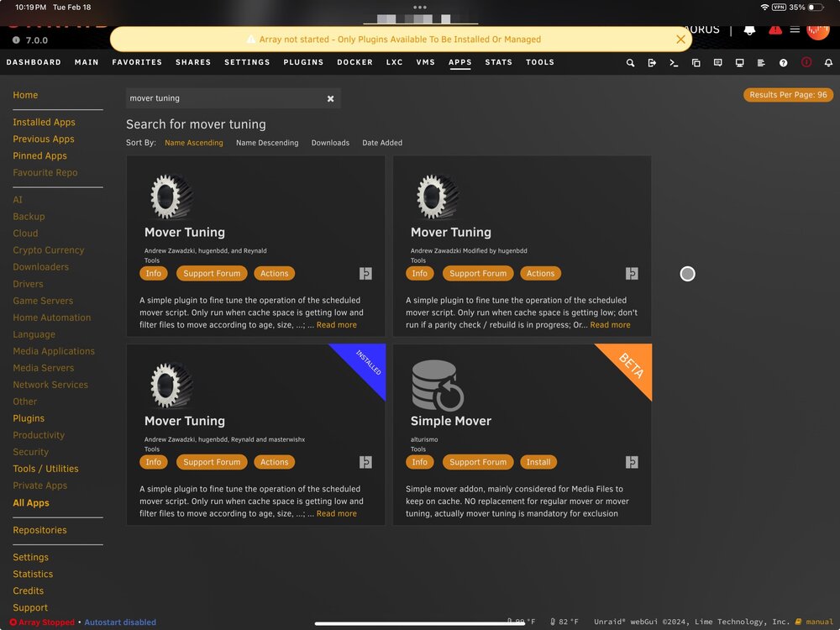Open the LXC tab
This screenshot has height=630, width=840.
[x=394, y=62]
